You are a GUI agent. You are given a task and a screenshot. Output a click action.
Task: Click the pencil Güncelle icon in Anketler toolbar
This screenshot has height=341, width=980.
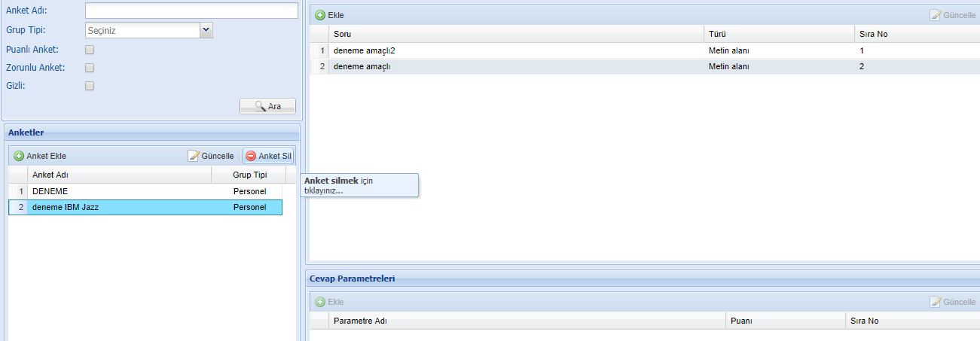click(193, 156)
